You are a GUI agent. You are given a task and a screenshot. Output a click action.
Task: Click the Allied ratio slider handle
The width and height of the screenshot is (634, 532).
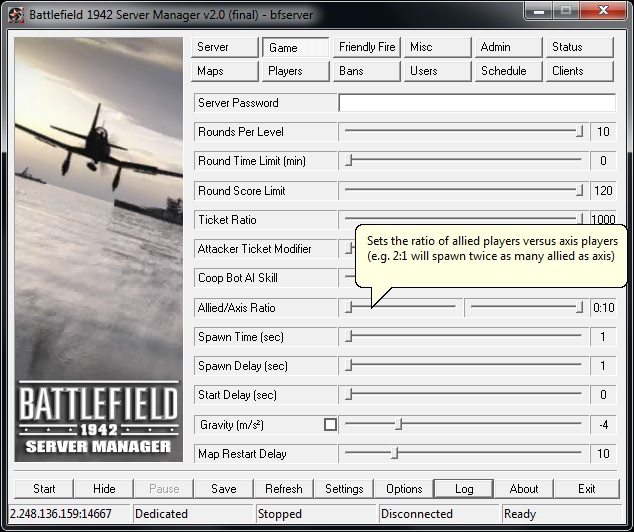point(349,307)
